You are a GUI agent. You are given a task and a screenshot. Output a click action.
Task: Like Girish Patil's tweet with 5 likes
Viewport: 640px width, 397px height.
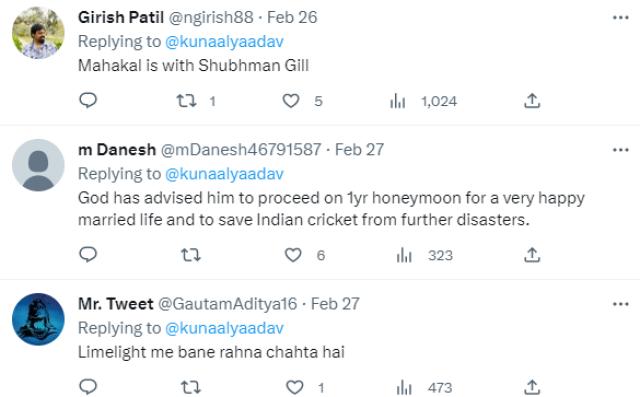pyautogui.click(x=291, y=101)
